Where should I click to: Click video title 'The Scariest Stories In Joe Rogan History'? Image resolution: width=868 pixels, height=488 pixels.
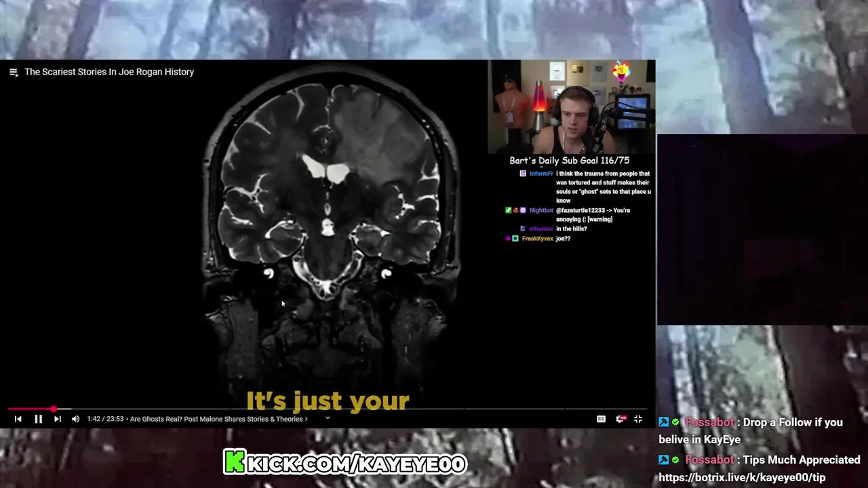point(109,72)
